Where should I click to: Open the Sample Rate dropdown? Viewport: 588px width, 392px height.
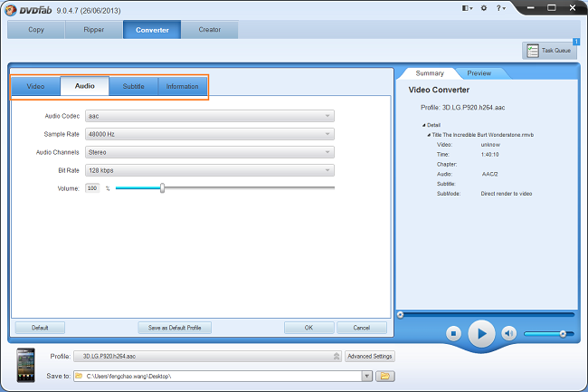210,134
